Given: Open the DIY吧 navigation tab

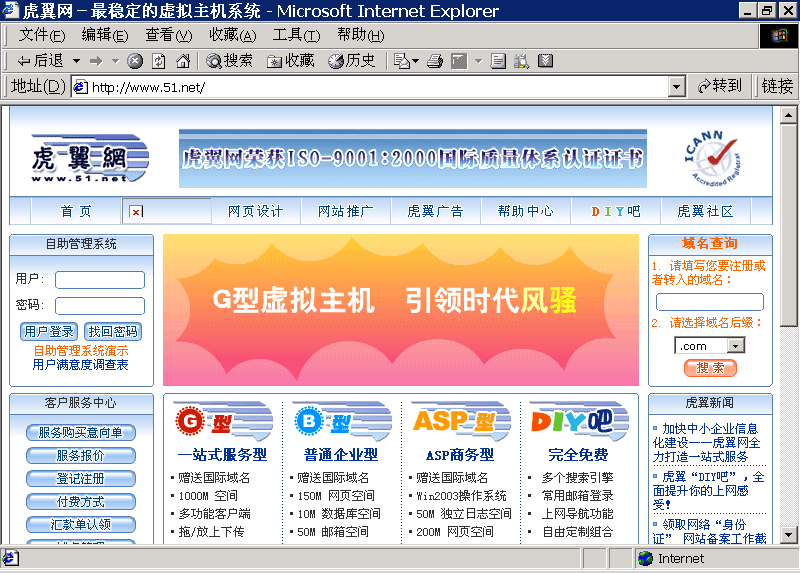Looking at the screenshot, I should point(616,211).
